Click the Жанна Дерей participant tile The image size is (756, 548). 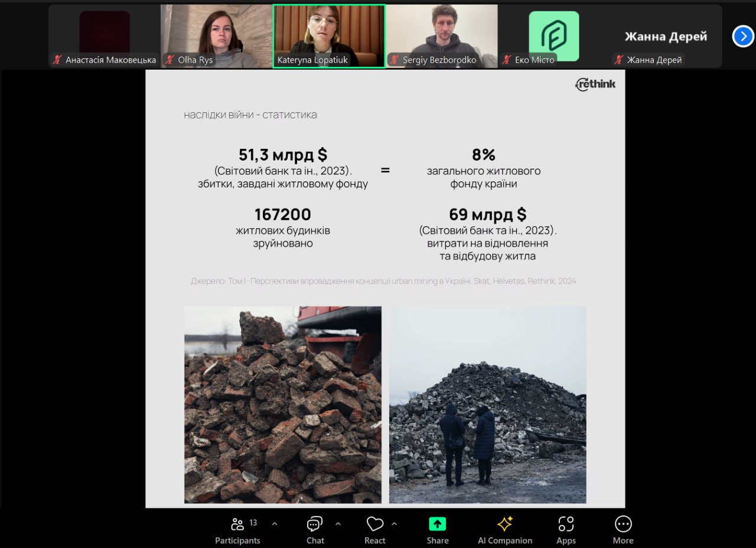(666, 37)
